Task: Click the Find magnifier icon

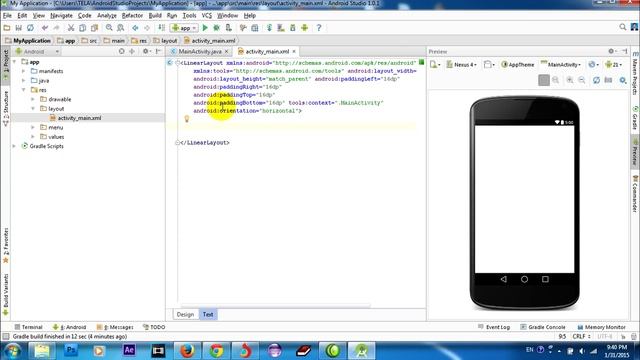Action: point(109,28)
